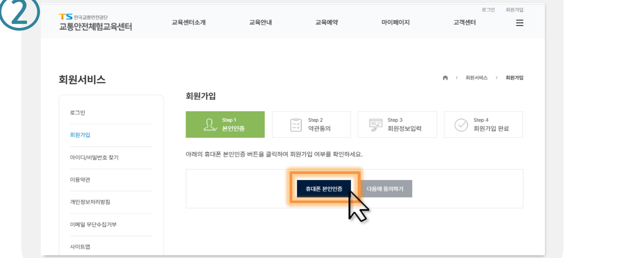Click the TS 교통안전체험교육센터 logo
This screenshot has height=258, width=644.
pos(95,22)
